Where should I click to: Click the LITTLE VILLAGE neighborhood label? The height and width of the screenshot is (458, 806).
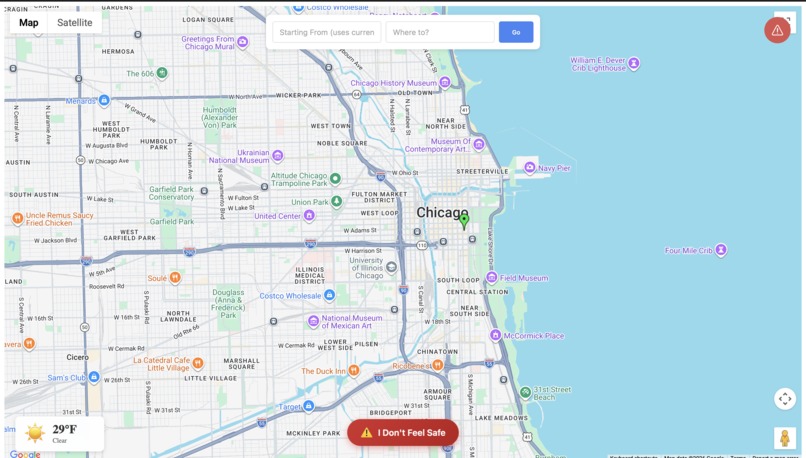point(211,378)
